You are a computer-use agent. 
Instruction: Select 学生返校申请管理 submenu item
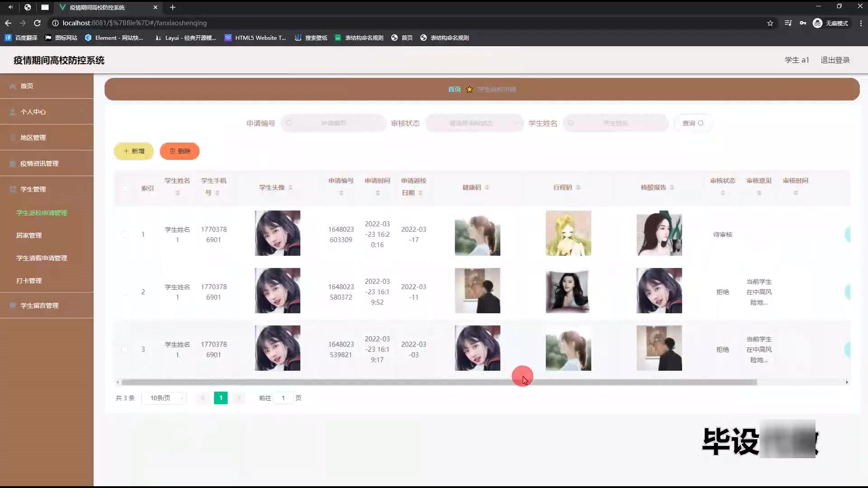tap(42, 213)
